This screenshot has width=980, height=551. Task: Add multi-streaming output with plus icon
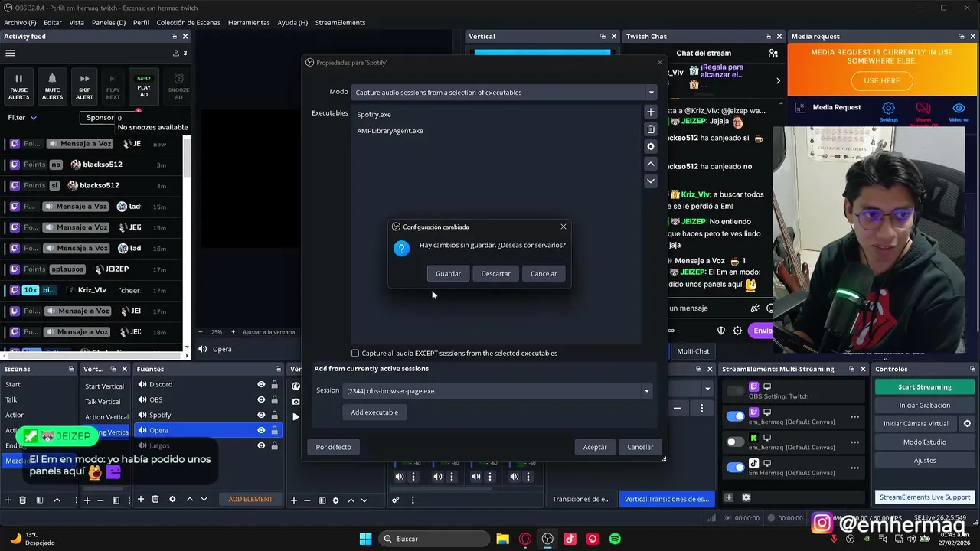point(729,497)
